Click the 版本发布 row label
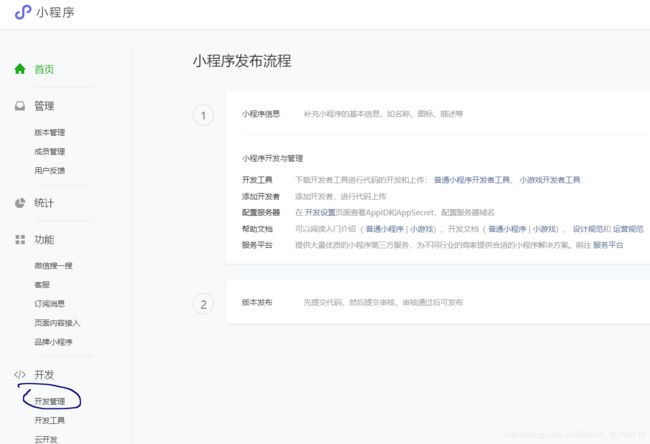Screen dimensions: 650x444 (257, 302)
